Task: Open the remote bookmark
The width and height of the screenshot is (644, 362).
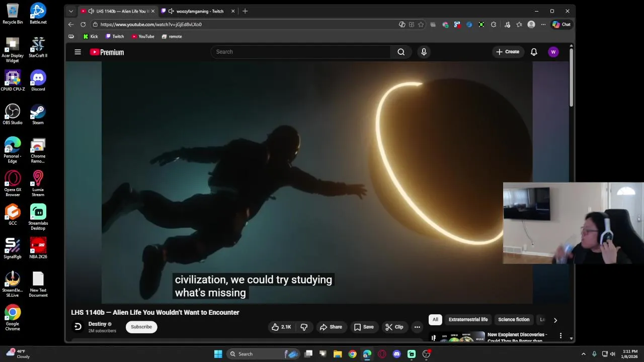Action: 172,36
